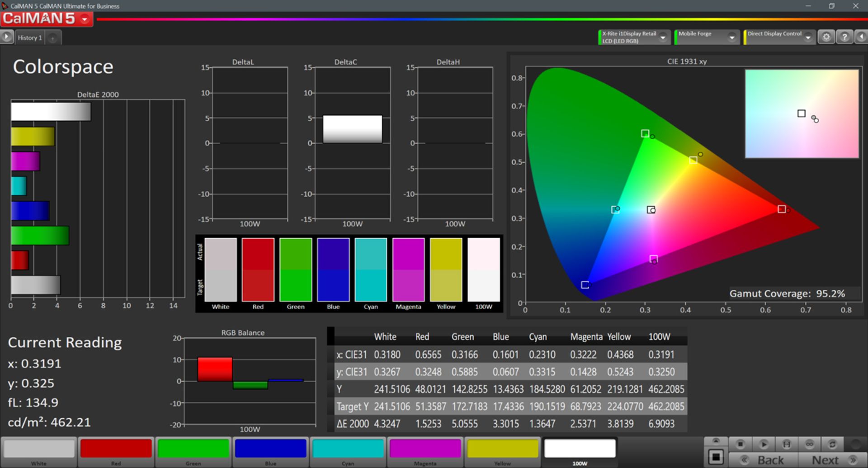The image size is (868, 468).
Task: Click the green bar in DeltaE 2000 chart
Action: click(x=40, y=236)
